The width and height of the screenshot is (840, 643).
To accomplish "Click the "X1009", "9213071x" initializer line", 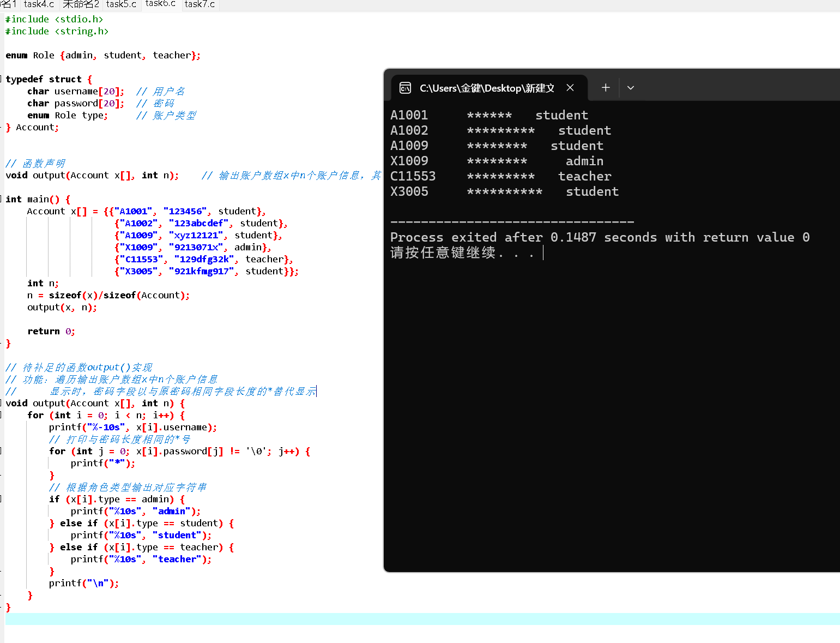I will pos(193,247).
